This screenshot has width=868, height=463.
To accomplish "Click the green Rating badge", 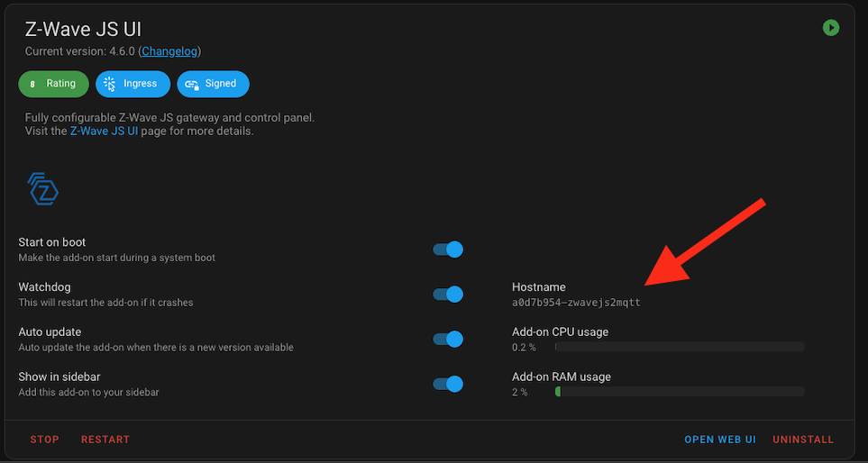I will [53, 84].
